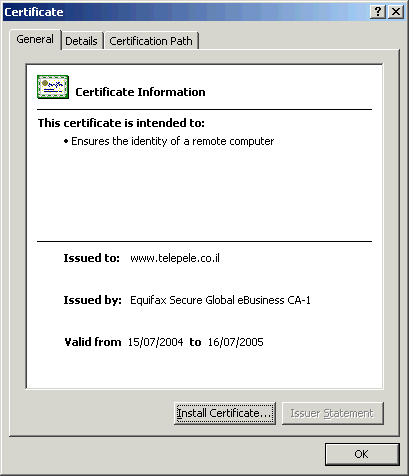409x476 pixels.
Task: Click the Equifax Secure Global eBusiness CA-1 issuer text
Action: coord(220,300)
